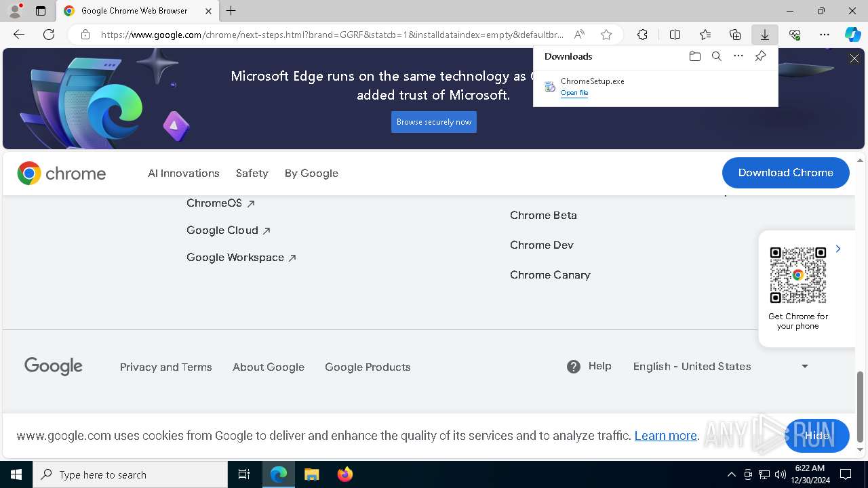
Task: Add page to favorites star icon
Action: click(606, 35)
